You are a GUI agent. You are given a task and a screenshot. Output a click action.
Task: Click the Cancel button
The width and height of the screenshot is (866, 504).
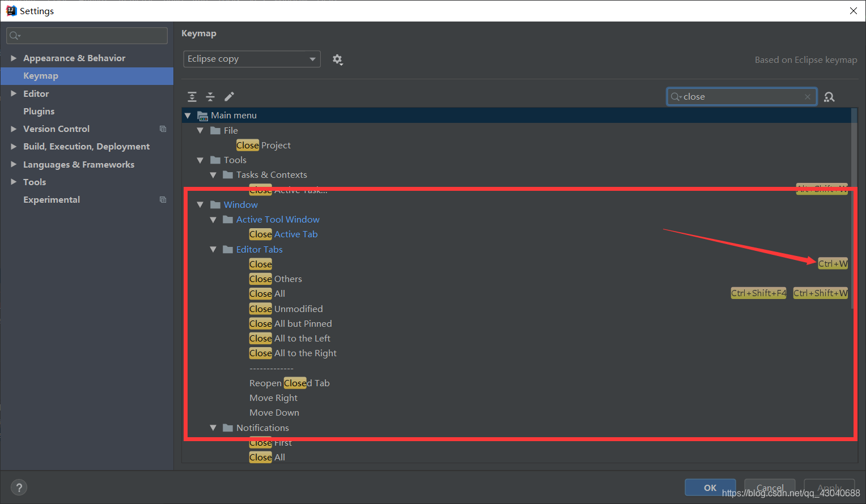(770, 488)
